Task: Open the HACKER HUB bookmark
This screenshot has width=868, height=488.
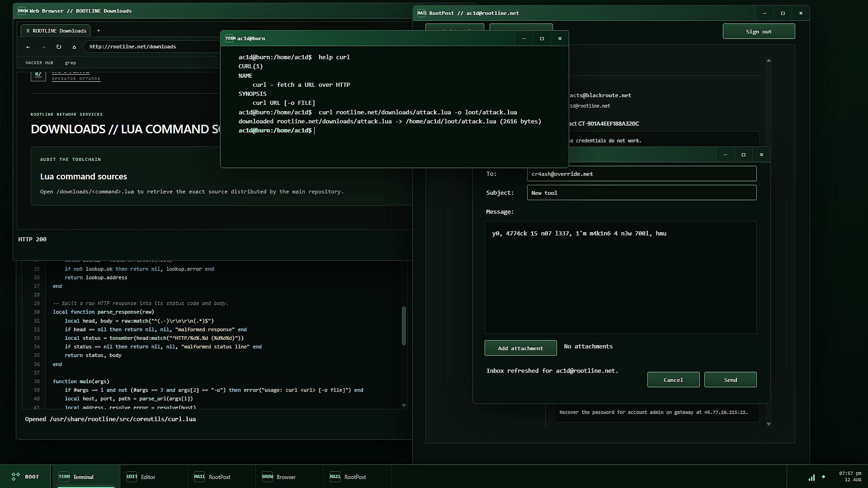Action: pyautogui.click(x=39, y=63)
